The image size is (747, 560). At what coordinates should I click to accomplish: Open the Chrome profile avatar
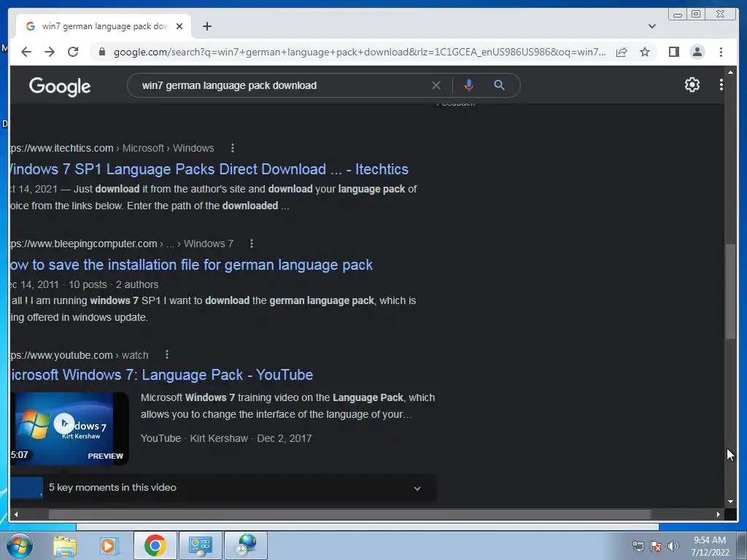click(697, 52)
